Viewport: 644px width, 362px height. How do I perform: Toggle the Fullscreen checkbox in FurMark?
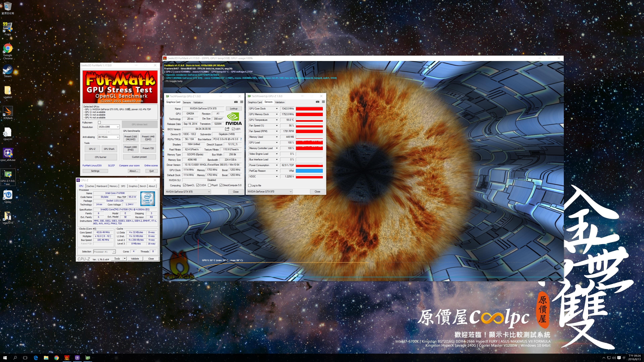[99, 122]
